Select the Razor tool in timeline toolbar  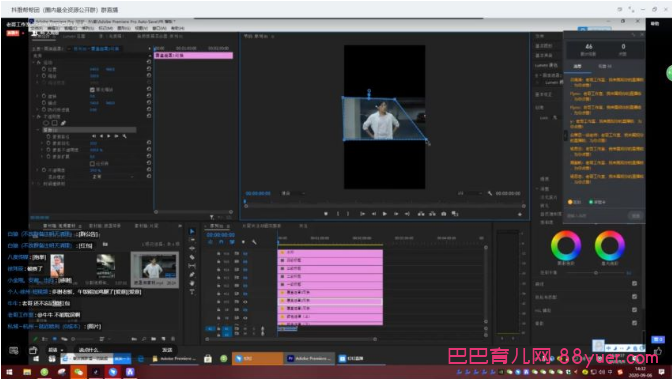[x=192, y=257]
